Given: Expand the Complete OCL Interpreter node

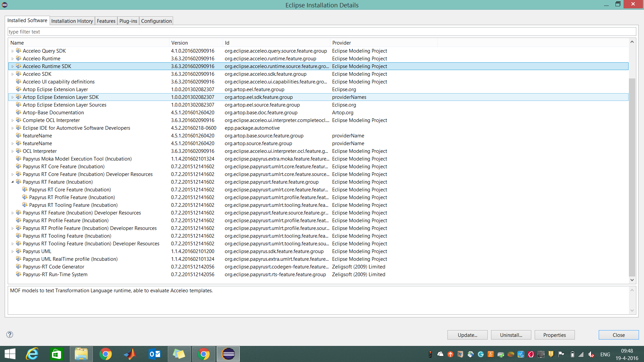Looking at the screenshot, I should (12, 120).
